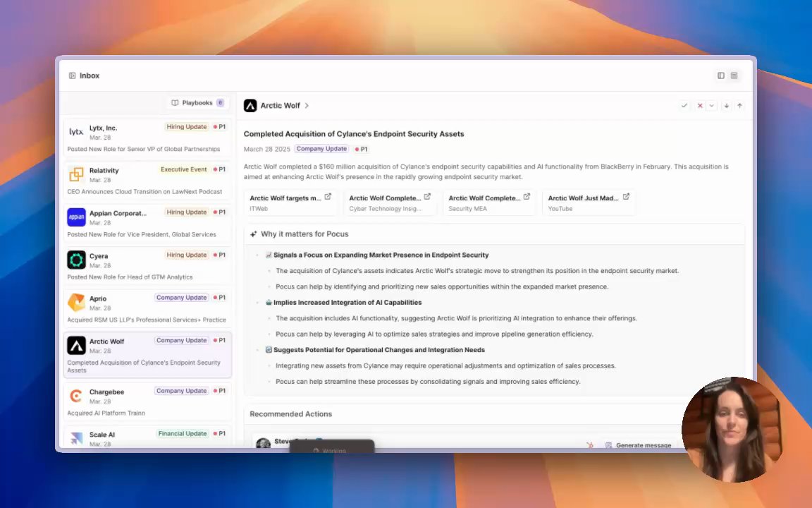Click the Scale AI logo icon
This screenshot has height=508, width=812.
click(x=76, y=439)
